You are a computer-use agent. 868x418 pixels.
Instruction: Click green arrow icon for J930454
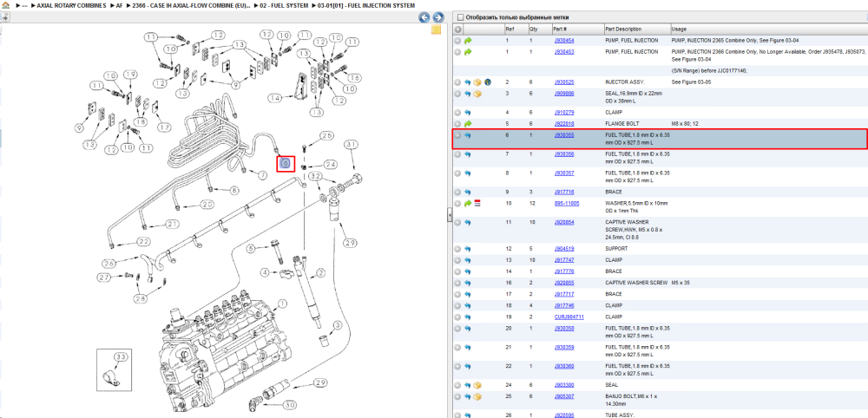(468, 41)
